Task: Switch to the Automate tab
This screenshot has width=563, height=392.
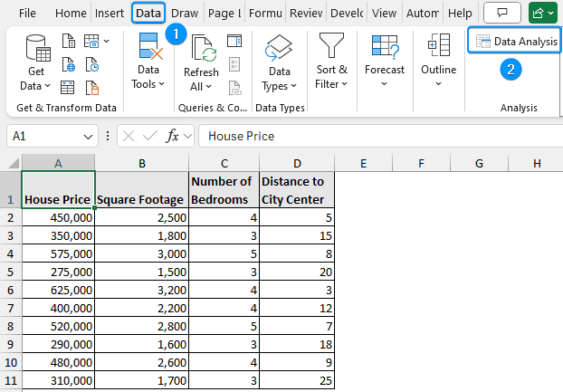Action: [423, 13]
